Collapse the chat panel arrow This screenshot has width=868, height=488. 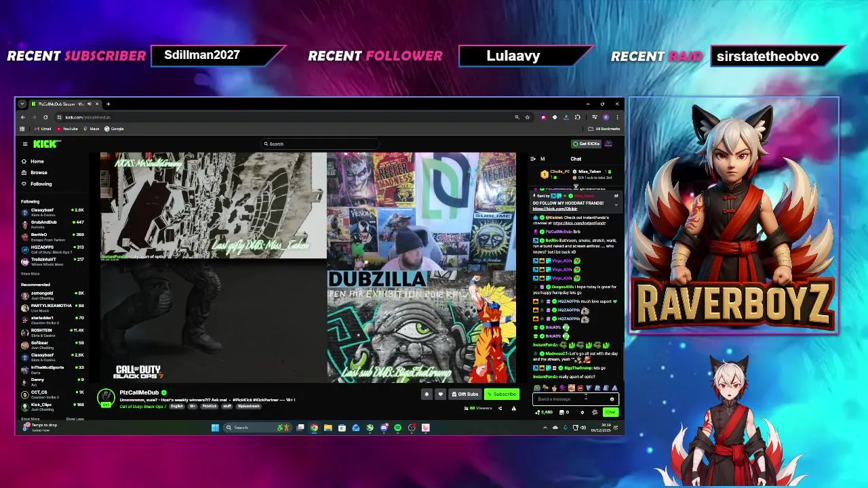point(532,159)
